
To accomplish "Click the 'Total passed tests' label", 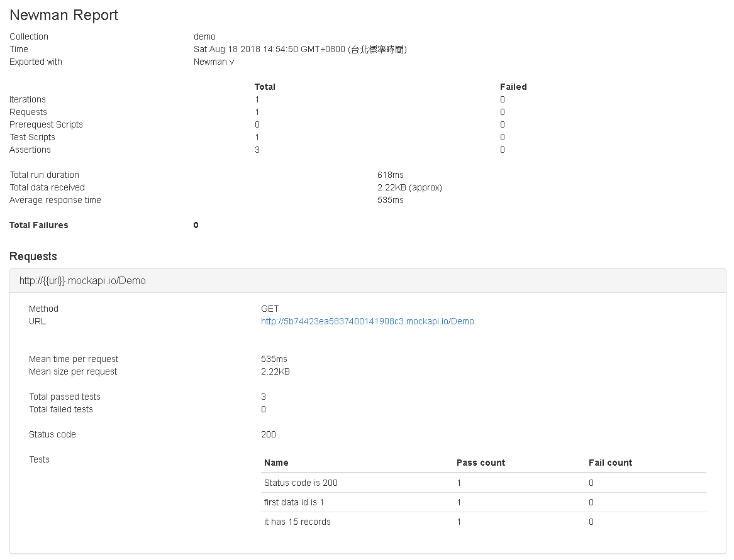I will pyautogui.click(x=65, y=397).
